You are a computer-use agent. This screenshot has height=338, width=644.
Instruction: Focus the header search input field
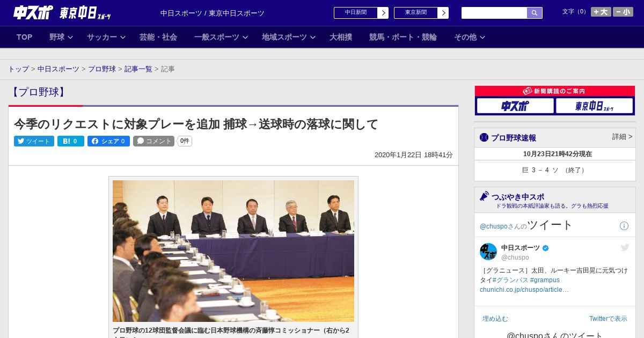click(x=494, y=13)
